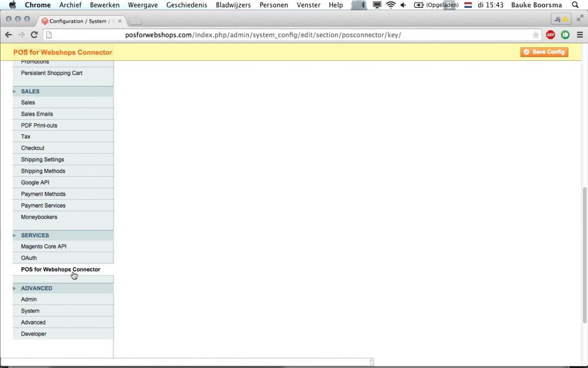Go back with the browser back arrow

(x=8, y=35)
